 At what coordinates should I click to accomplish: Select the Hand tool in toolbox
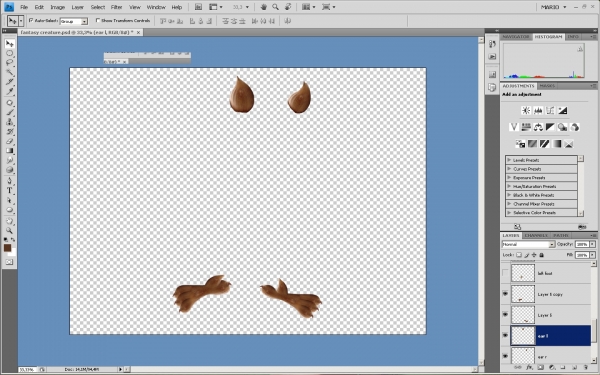pyautogui.click(x=10, y=221)
